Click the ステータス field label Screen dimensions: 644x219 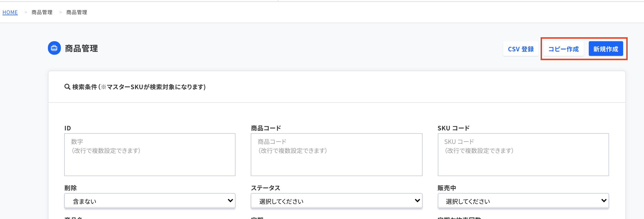click(265, 188)
